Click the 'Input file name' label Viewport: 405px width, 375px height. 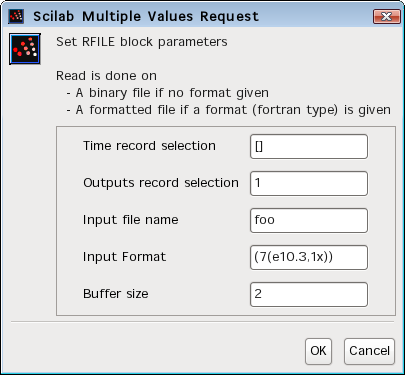(x=131, y=220)
